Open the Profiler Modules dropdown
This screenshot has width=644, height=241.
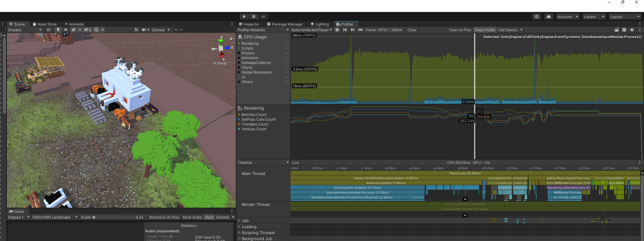pos(263,30)
